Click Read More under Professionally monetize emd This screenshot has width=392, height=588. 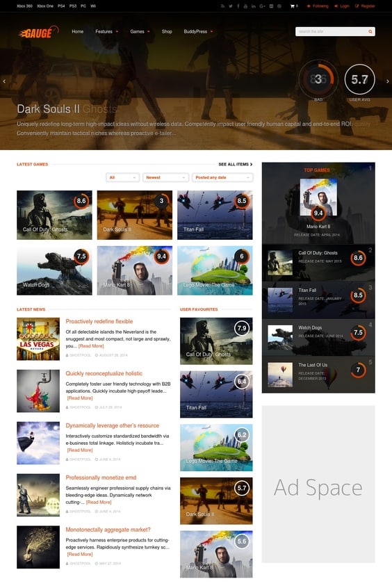[99, 502]
